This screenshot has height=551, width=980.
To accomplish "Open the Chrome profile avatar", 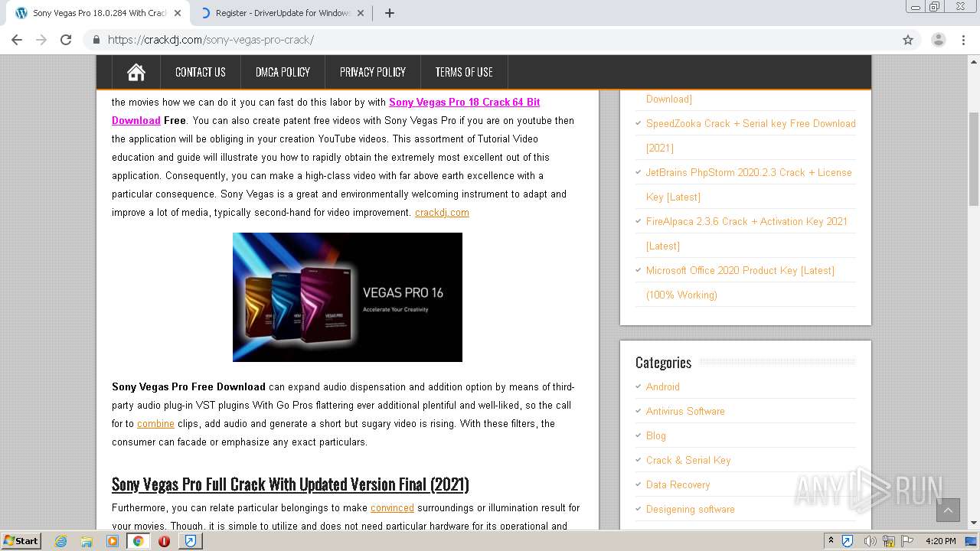I will (939, 40).
